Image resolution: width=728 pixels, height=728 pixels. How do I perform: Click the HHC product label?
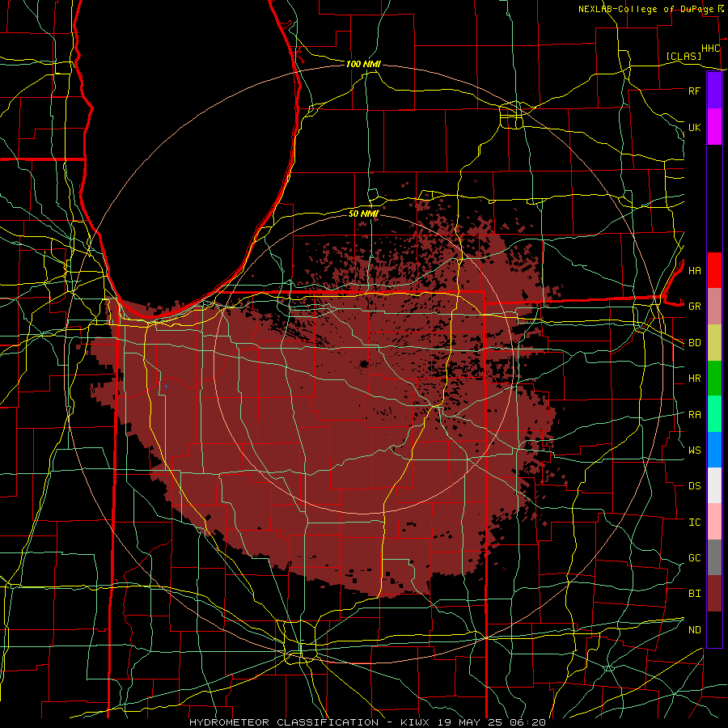point(710,49)
